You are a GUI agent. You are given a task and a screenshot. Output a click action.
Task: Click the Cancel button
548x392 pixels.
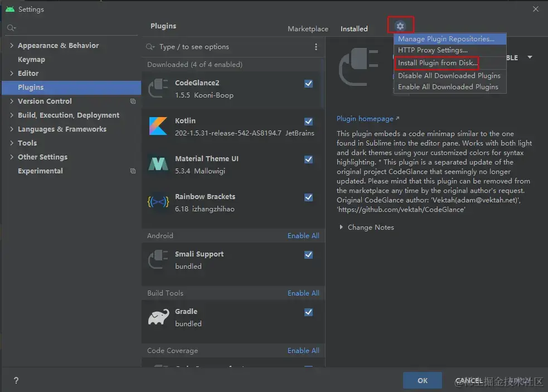[469, 380]
